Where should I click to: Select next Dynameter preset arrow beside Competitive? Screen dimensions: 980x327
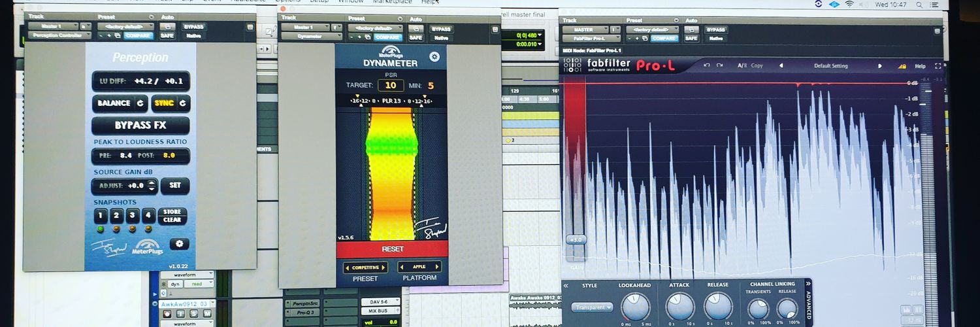(384, 267)
